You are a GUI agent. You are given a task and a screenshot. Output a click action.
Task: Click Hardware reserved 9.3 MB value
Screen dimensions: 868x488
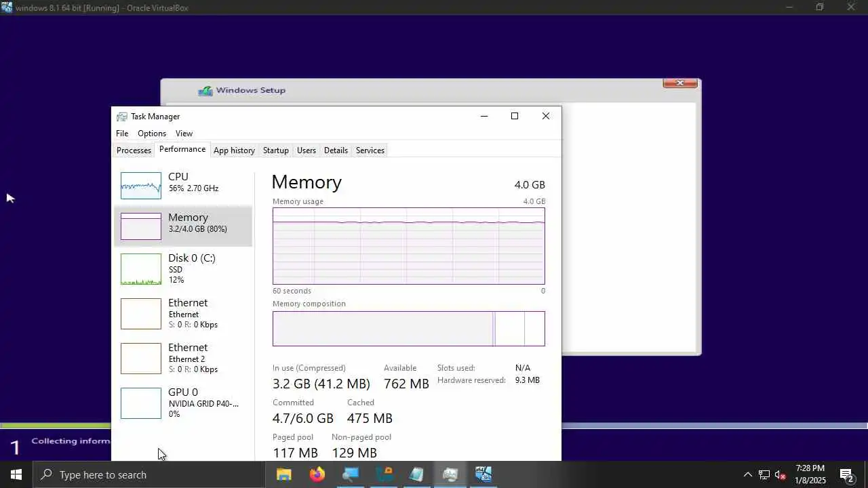tap(528, 380)
